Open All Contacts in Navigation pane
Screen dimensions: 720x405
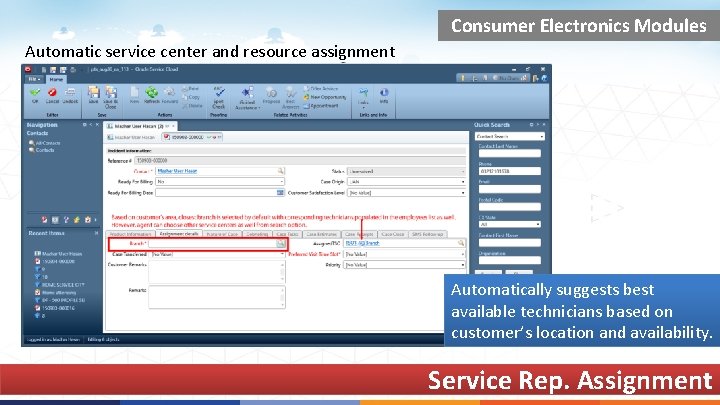tap(45, 143)
